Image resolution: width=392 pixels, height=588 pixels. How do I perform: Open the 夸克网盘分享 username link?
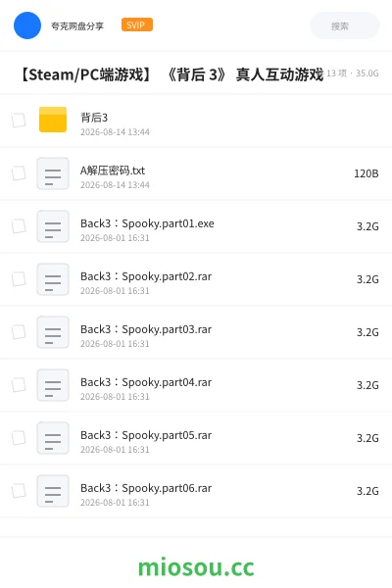(x=77, y=25)
